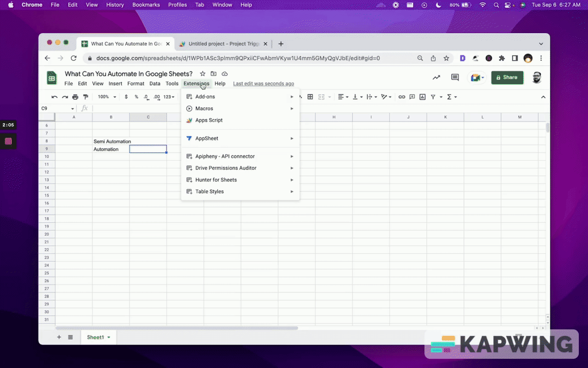The image size is (588, 368).
Task: Open the Macros submenu
Action: (240, 109)
